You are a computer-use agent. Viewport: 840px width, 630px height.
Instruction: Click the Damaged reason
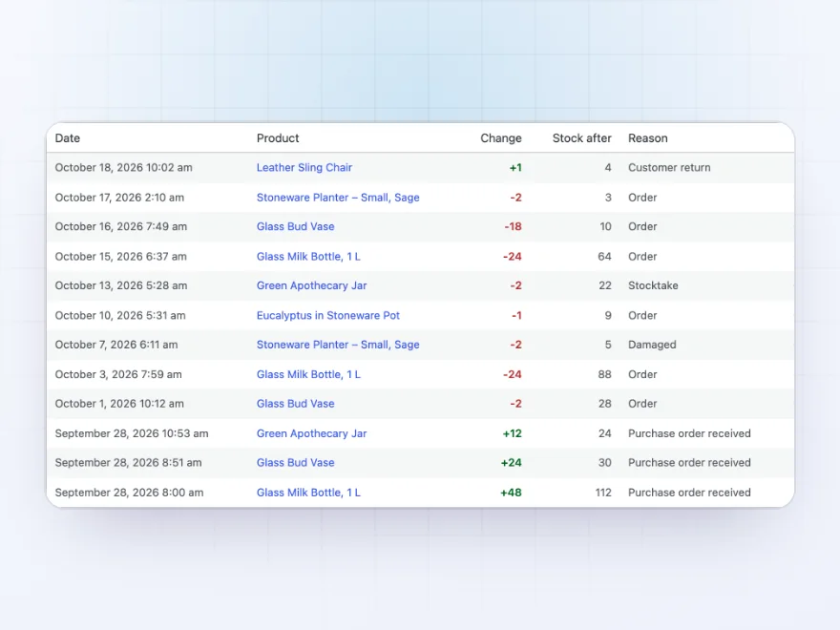coord(652,345)
